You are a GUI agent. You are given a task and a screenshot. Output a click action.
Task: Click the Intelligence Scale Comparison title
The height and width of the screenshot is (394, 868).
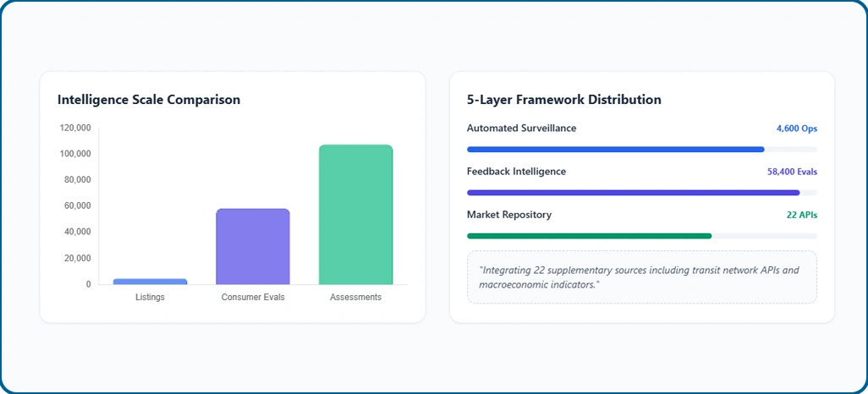149,100
